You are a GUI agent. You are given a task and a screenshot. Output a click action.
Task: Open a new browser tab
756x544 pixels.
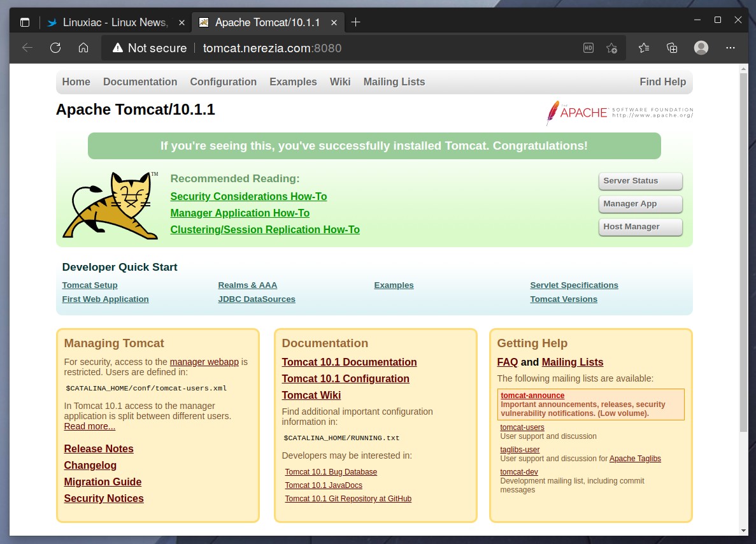[356, 22]
